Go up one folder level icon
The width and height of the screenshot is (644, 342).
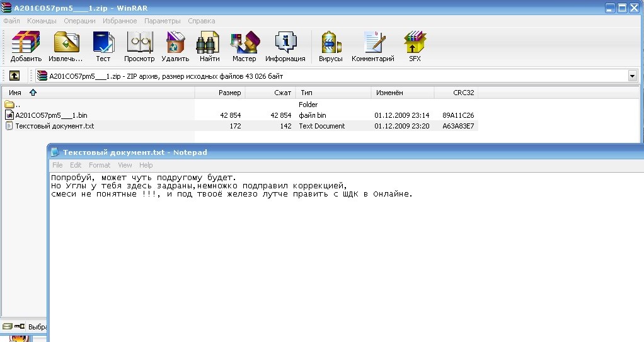click(14, 76)
